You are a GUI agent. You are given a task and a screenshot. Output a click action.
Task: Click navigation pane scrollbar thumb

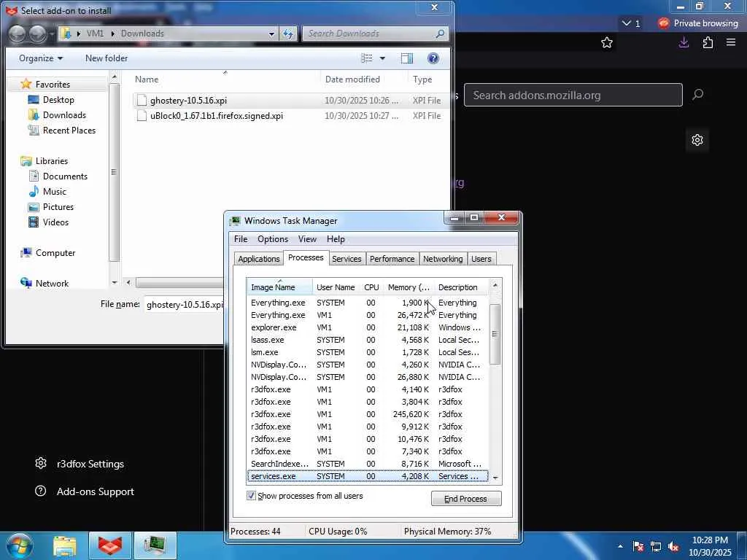coord(114,172)
